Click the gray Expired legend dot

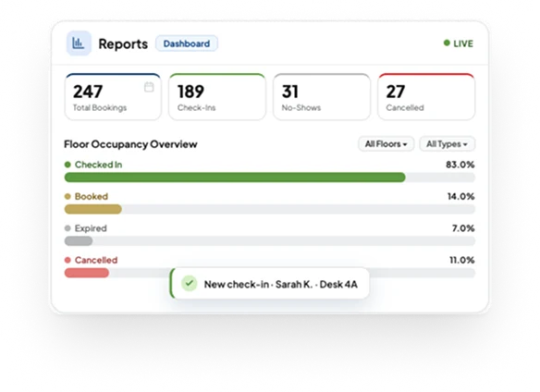[x=67, y=228]
